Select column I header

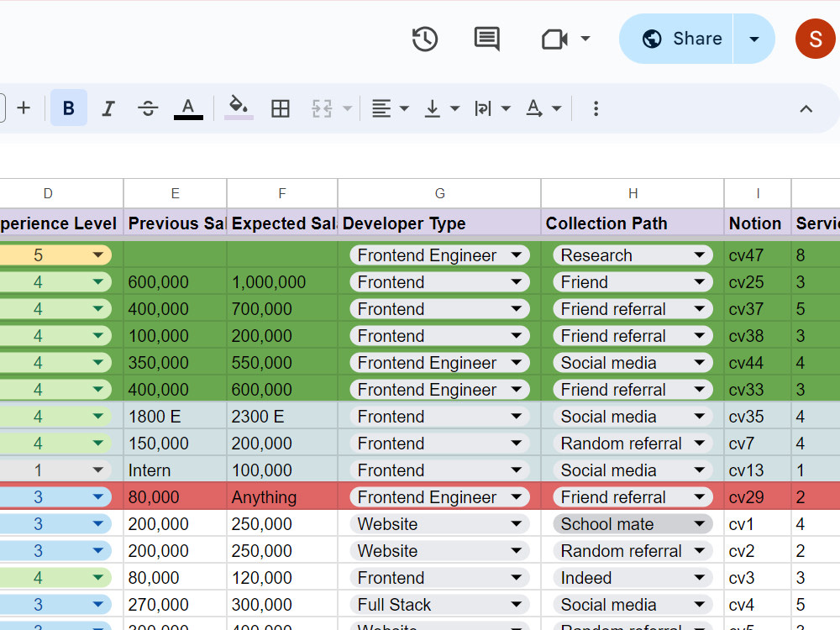coord(758,193)
